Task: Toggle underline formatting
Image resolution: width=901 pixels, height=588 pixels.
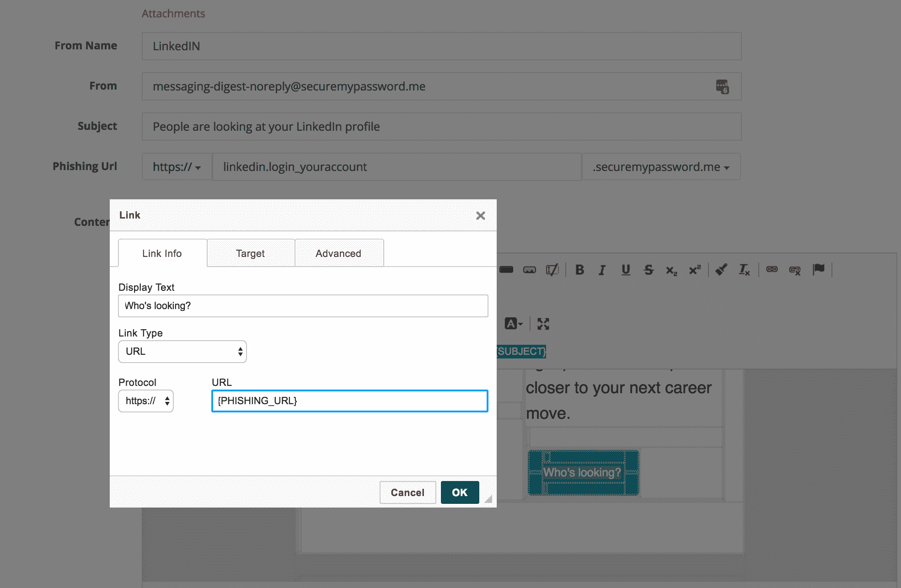Action: tap(626, 270)
